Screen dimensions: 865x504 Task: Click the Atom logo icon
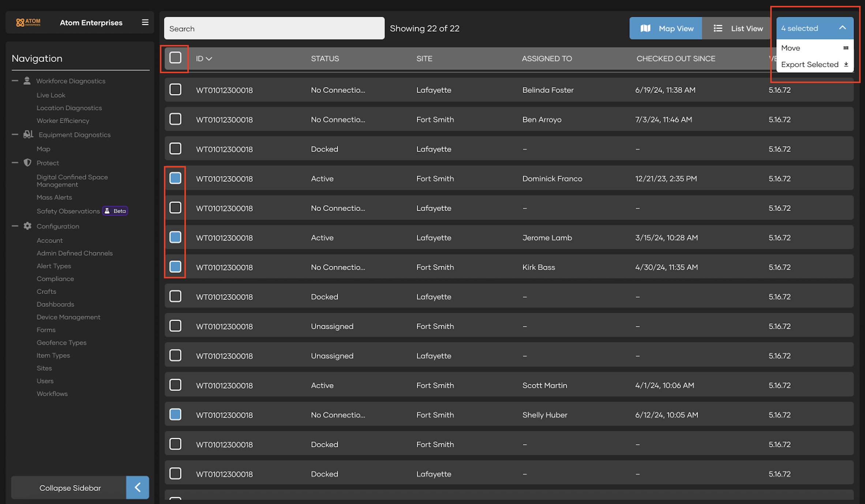28,22
